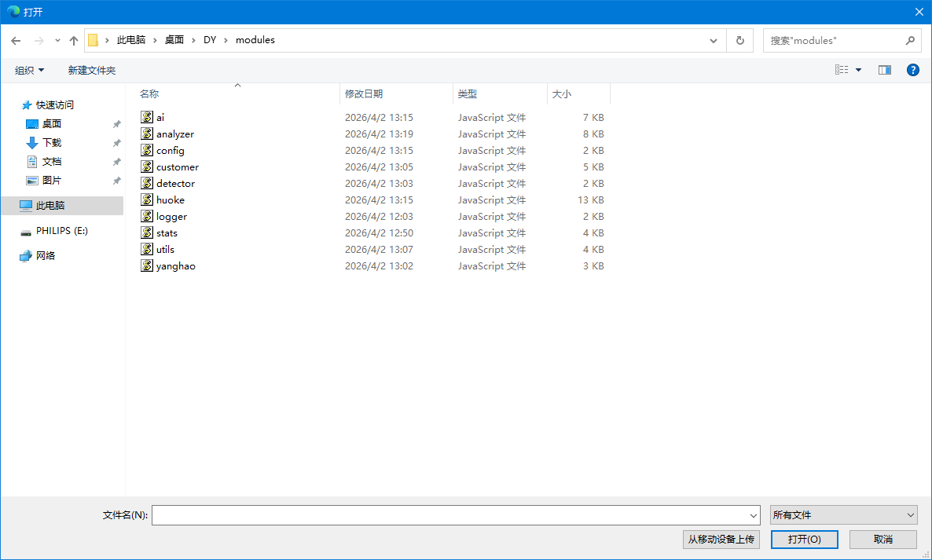Expand the address bar history dropdown

pyautogui.click(x=714, y=40)
